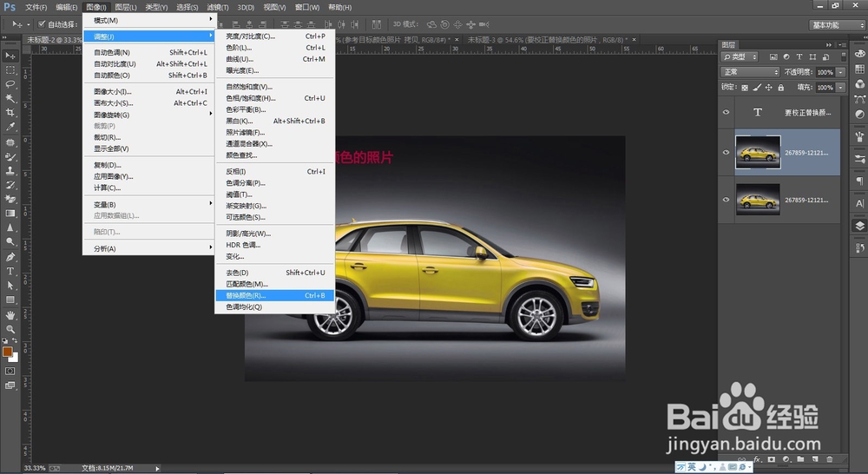
Task: Open the Brush Presets panel icon
Action: pos(859,159)
